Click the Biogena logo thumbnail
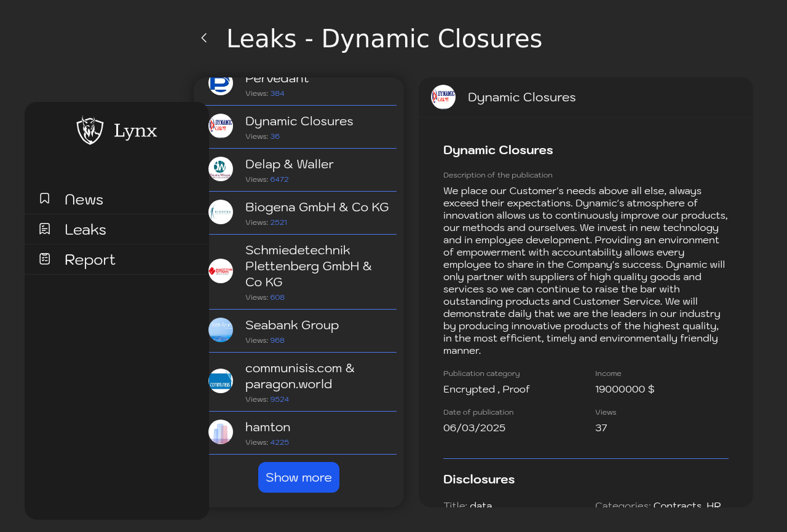This screenshot has height=532, width=787. click(x=221, y=212)
